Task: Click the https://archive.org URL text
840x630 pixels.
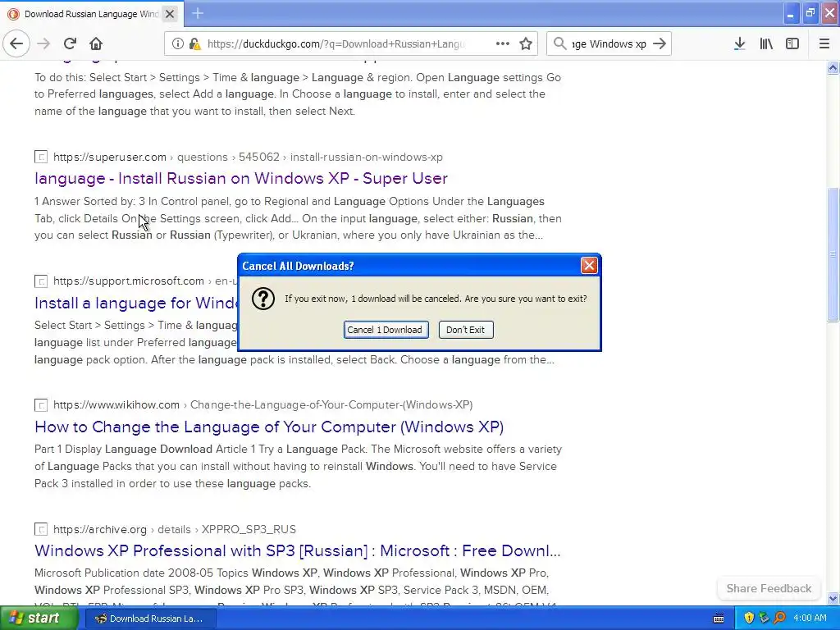Action: pos(99,529)
